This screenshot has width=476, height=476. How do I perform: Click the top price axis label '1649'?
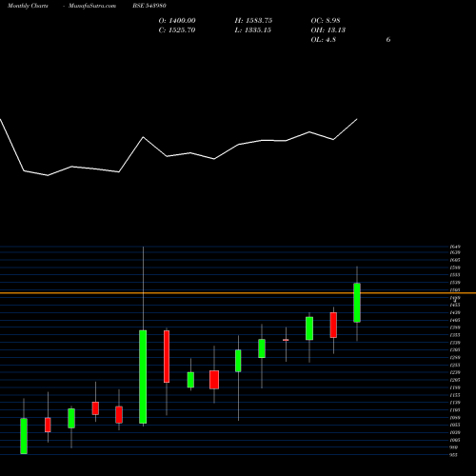click(x=455, y=247)
